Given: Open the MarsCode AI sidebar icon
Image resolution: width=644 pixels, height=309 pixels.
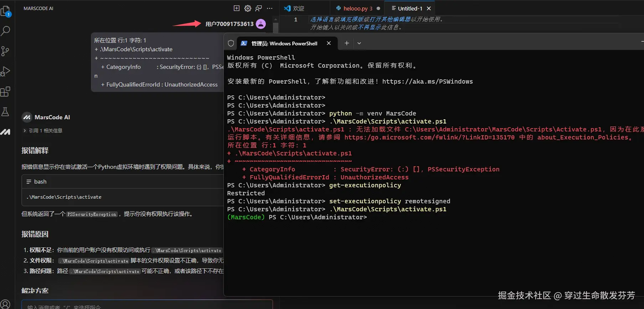Looking at the screenshot, I should coord(6,132).
